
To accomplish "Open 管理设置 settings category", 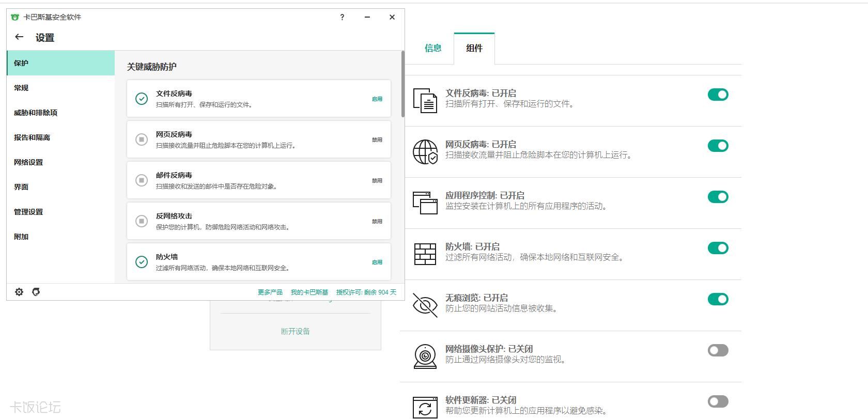I will [60, 212].
